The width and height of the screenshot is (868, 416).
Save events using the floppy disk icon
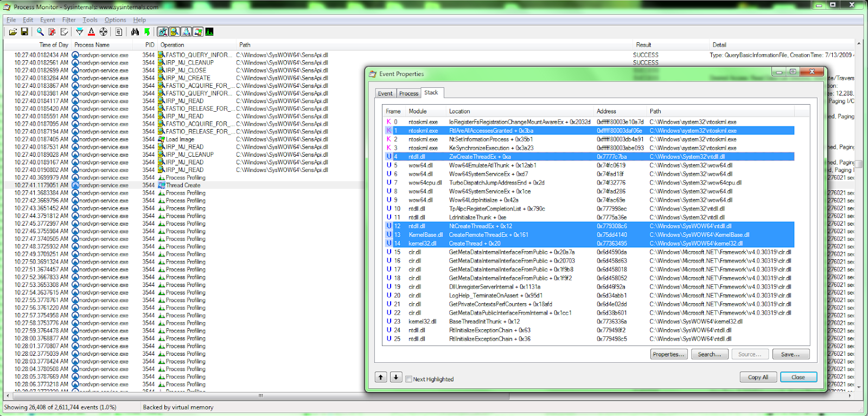tap(24, 32)
